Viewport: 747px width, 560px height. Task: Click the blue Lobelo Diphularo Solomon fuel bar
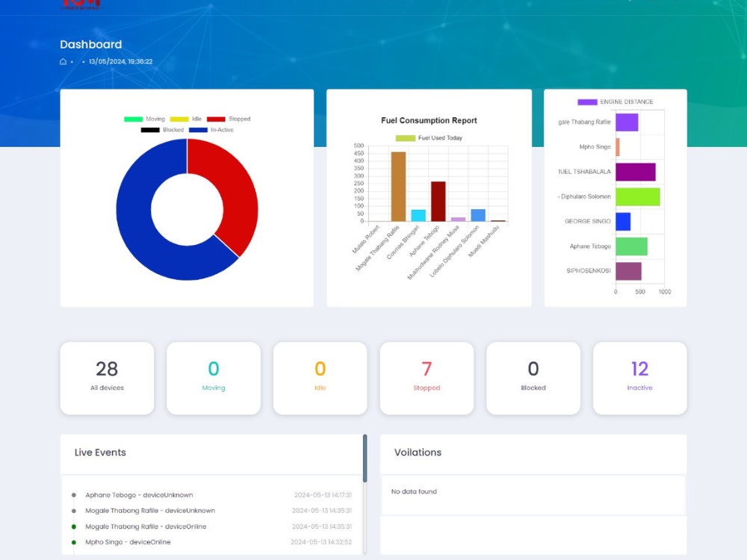pos(478,215)
